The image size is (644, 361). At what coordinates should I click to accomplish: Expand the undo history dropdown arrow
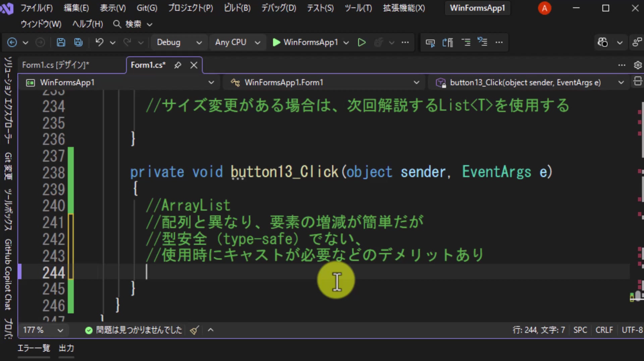click(113, 43)
